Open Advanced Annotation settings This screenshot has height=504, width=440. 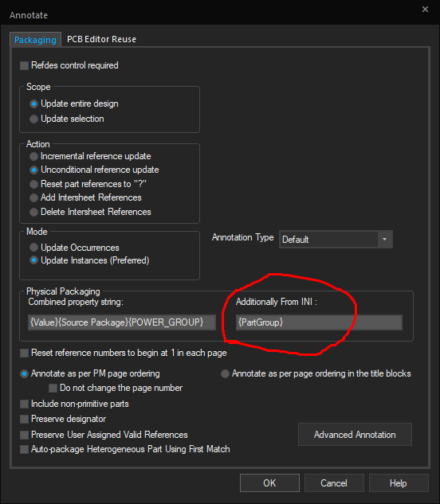coord(355,435)
